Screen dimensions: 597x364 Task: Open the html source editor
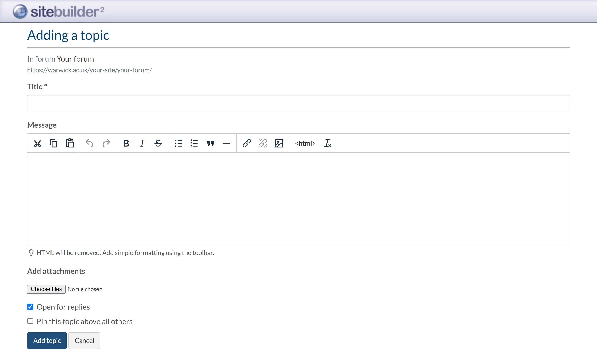(x=305, y=143)
